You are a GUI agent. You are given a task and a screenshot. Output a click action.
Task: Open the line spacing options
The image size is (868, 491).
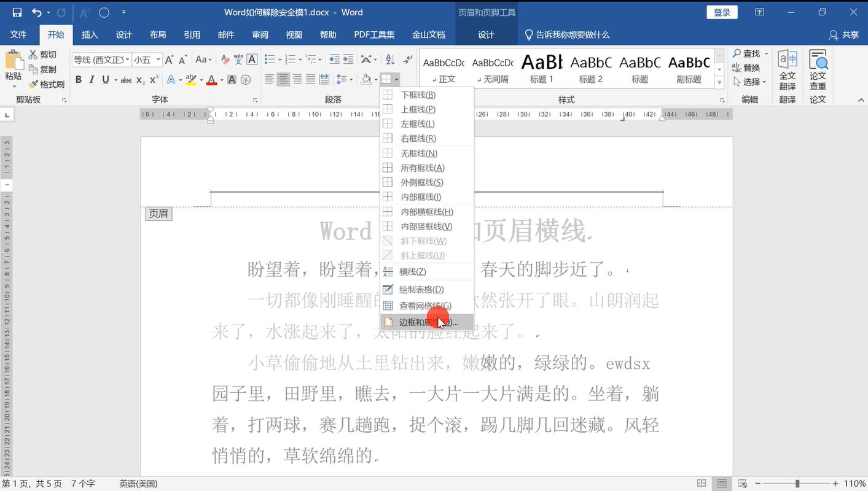click(344, 79)
